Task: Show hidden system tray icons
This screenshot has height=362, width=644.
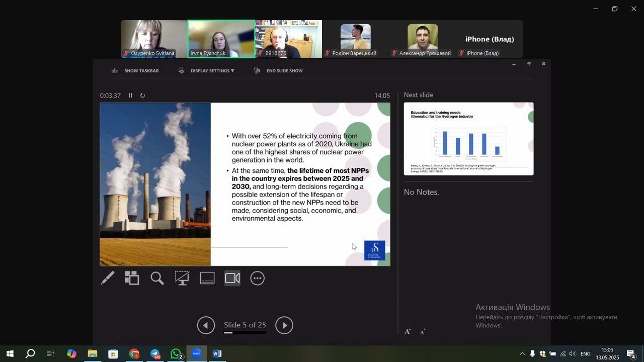Action: [x=522, y=354]
